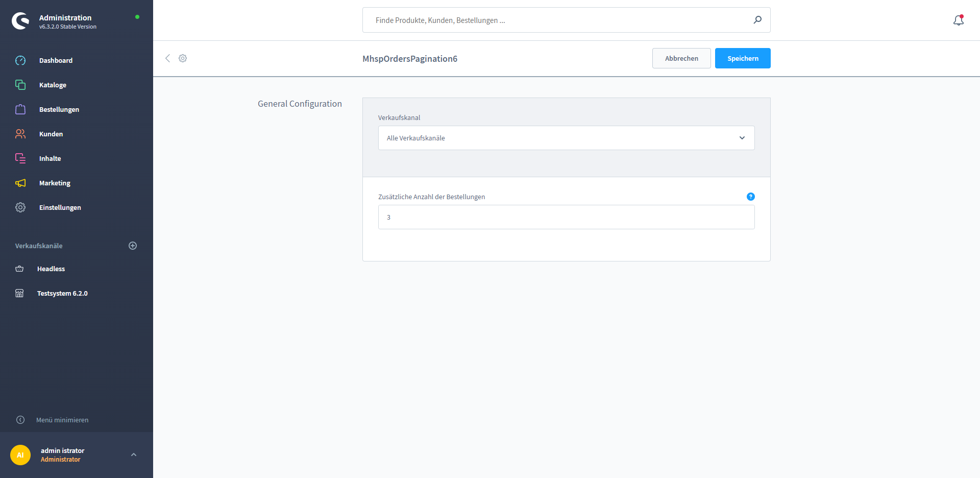Focus the Zusätzliche Anzahl der Bestellungen field
980x478 pixels.
click(x=566, y=217)
